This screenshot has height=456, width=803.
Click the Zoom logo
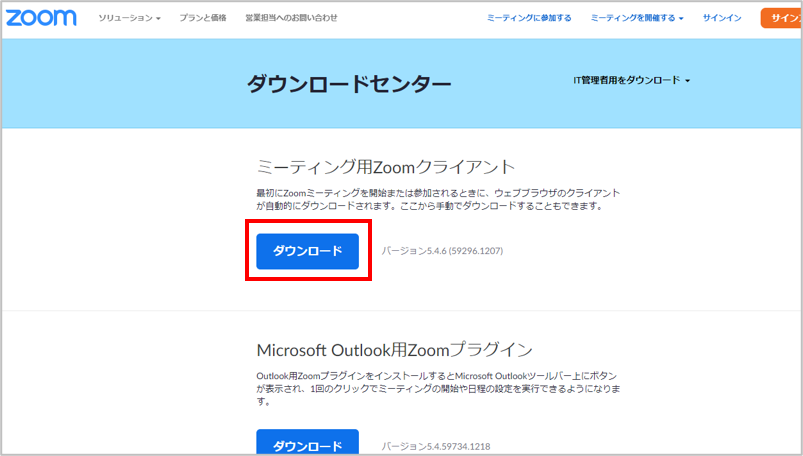click(43, 18)
